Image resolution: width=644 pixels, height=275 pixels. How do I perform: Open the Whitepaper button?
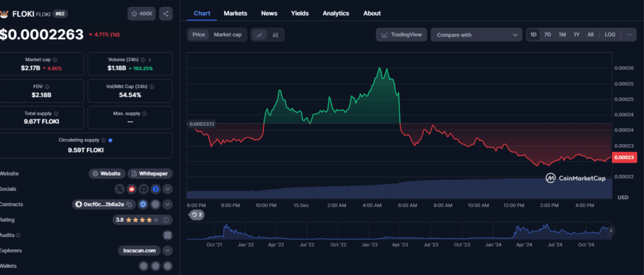(x=150, y=174)
